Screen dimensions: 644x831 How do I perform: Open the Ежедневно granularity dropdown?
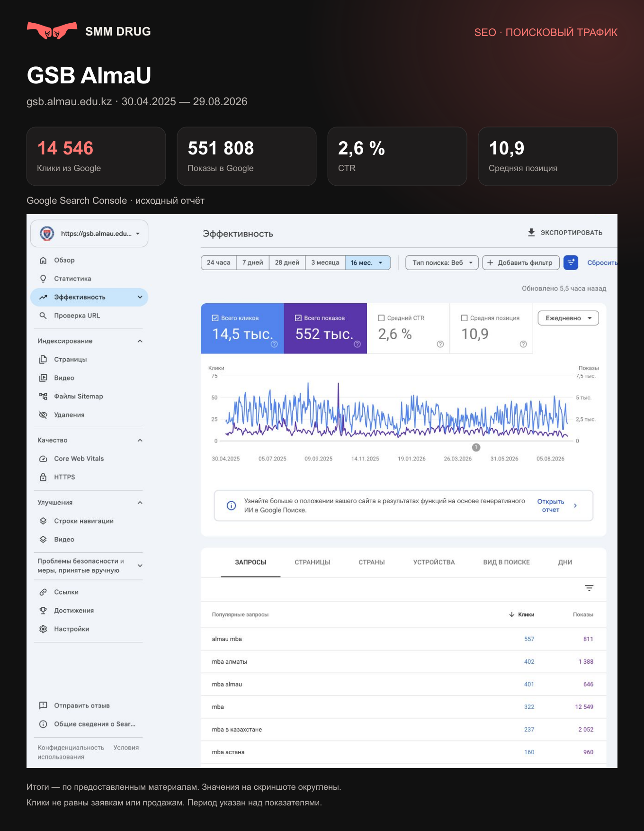[x=568, y=318]
